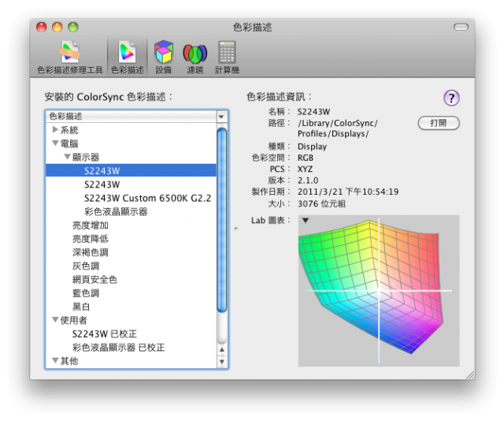Click the size value 3076 位元組

tap(322, 203)
